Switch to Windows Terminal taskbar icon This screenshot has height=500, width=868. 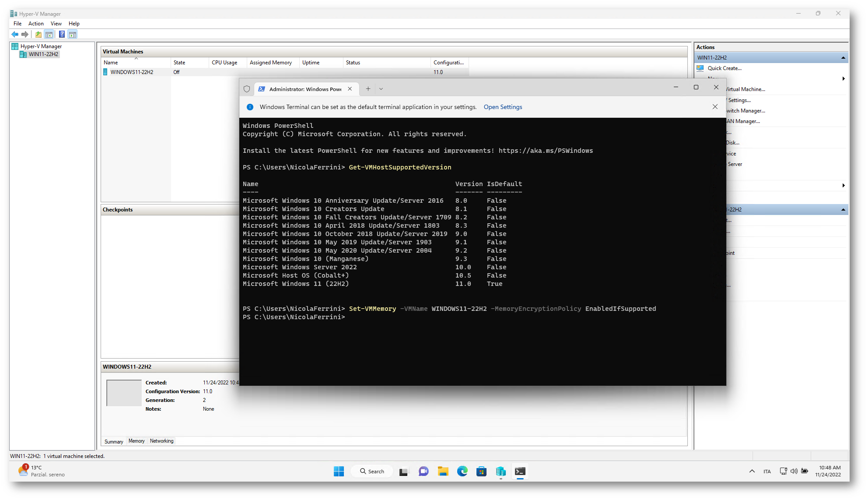(520, 472)
